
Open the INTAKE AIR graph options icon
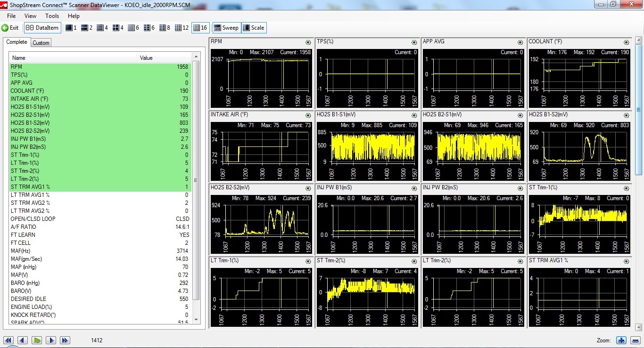[308, 115]
